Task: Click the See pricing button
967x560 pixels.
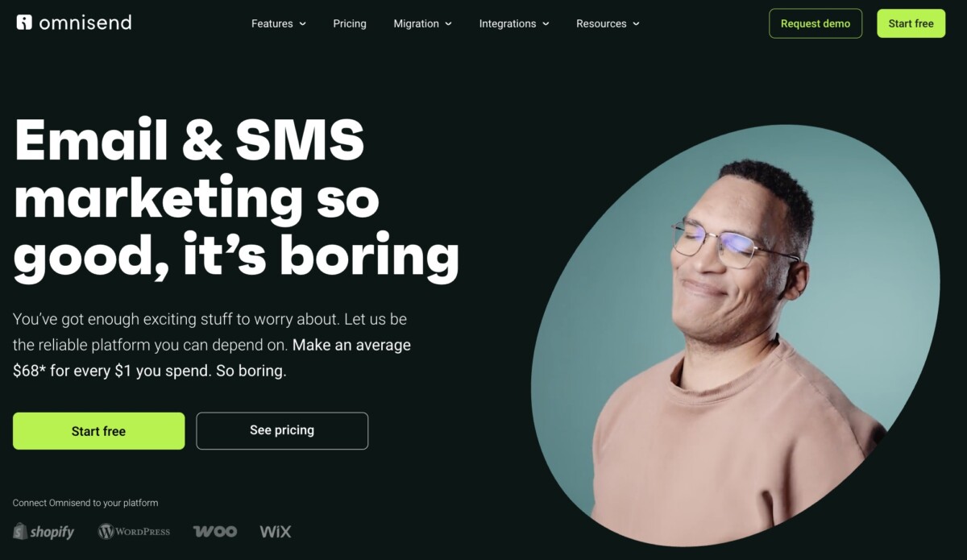Action: [282, 431]
